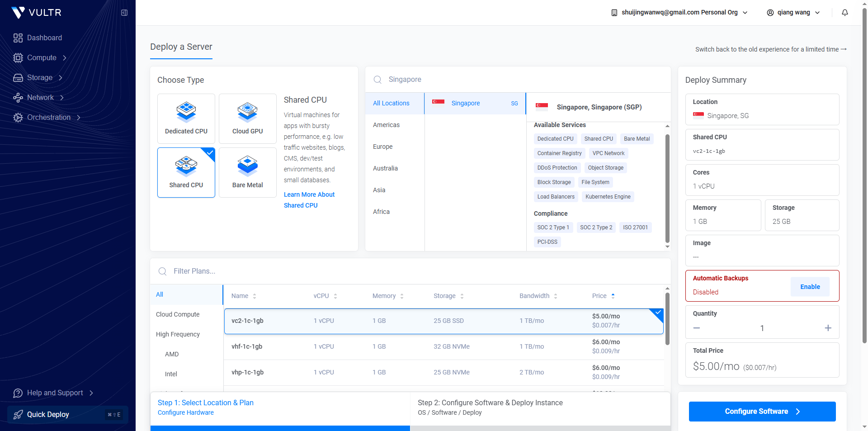Collapse the sidebar using the panel icon
The width and height of the screenshot is (868, 431).
[124, 13]
